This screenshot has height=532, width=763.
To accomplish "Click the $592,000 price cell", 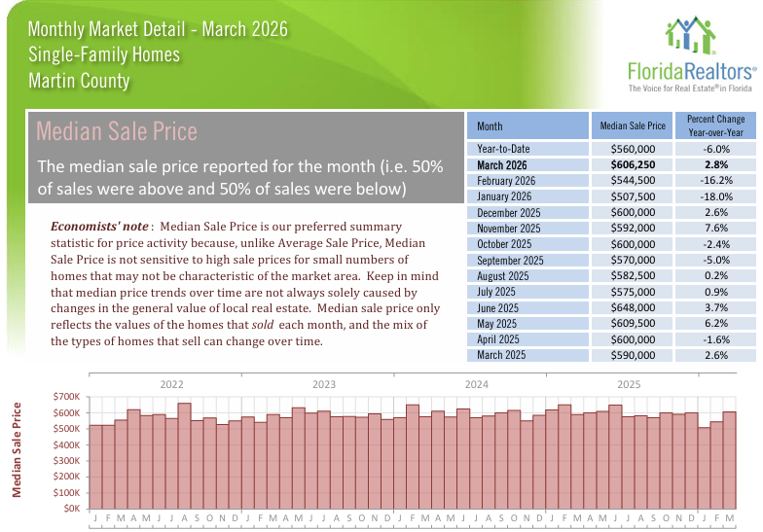I will point(633,228).
